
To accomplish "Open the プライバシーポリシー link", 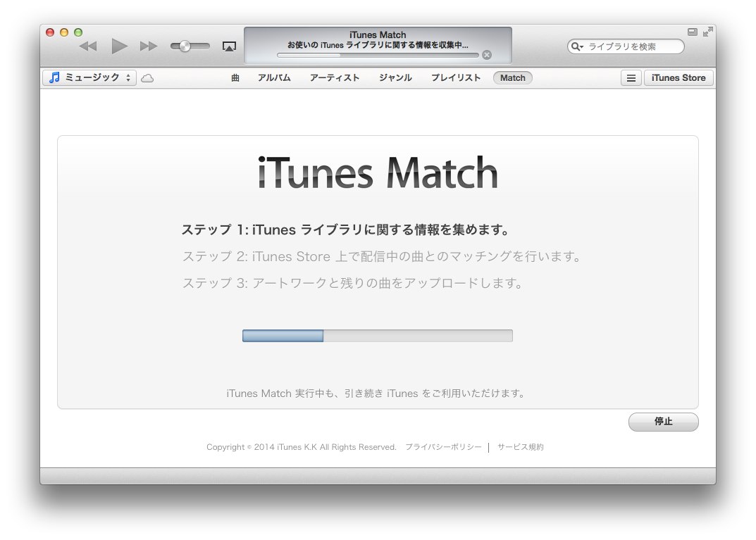I will click(x=443, y=447).
